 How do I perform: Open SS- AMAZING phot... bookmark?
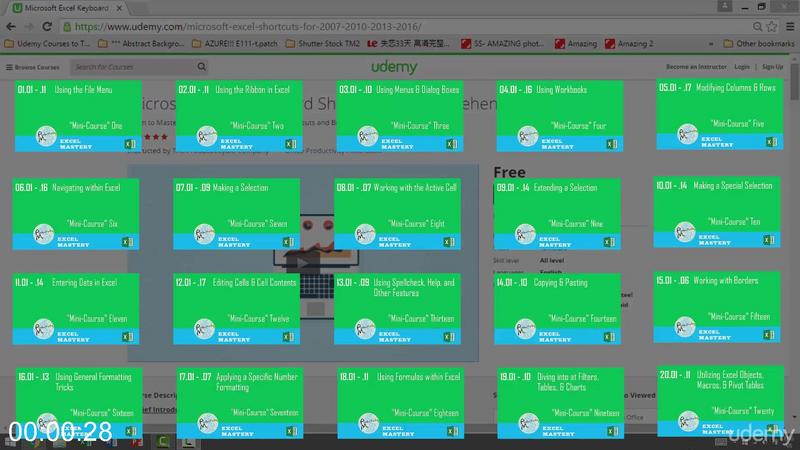(503, 44)
